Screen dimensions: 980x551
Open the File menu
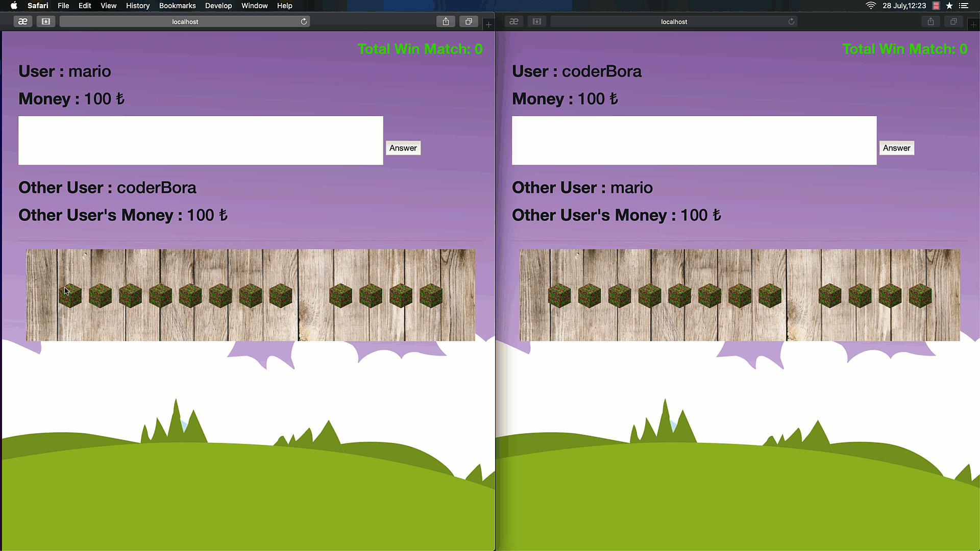[x=63, y=6]
